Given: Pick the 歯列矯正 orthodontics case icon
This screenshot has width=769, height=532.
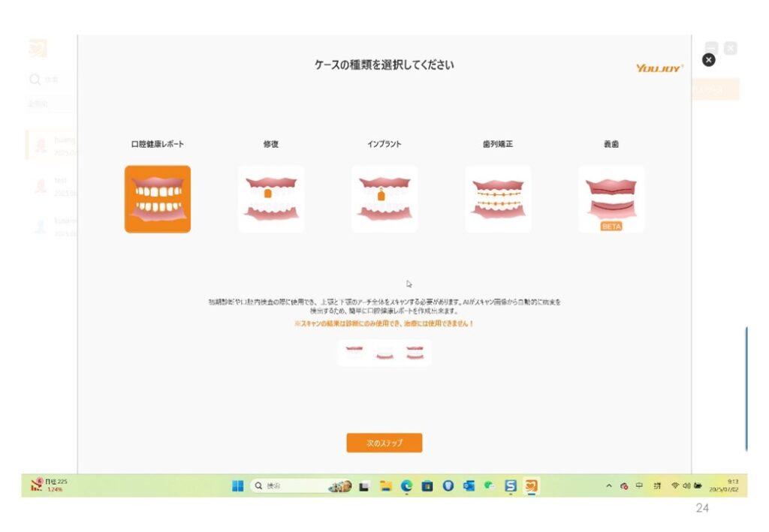Looking at the screenshot, I should pos(498,199).
